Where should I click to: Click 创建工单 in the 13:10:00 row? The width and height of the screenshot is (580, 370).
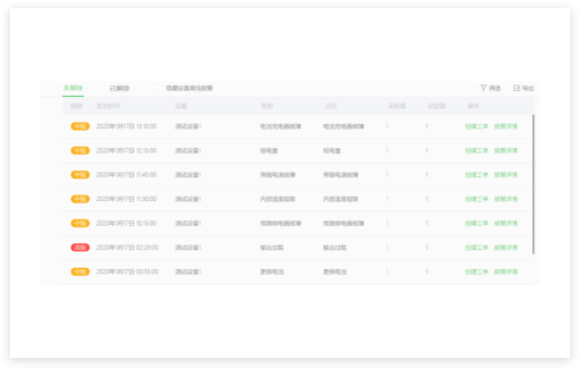point(476,126)
